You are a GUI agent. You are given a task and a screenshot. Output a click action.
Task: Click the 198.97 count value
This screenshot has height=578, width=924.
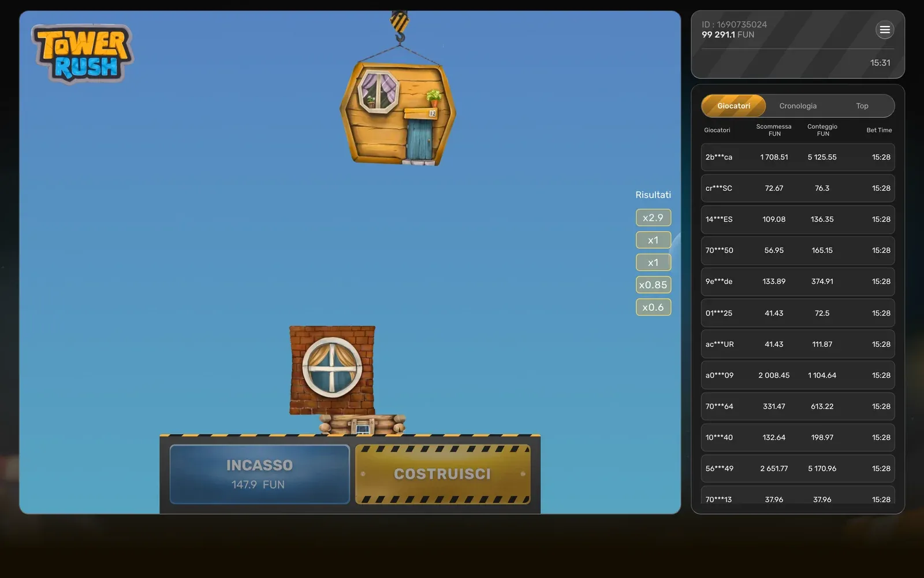822,438
